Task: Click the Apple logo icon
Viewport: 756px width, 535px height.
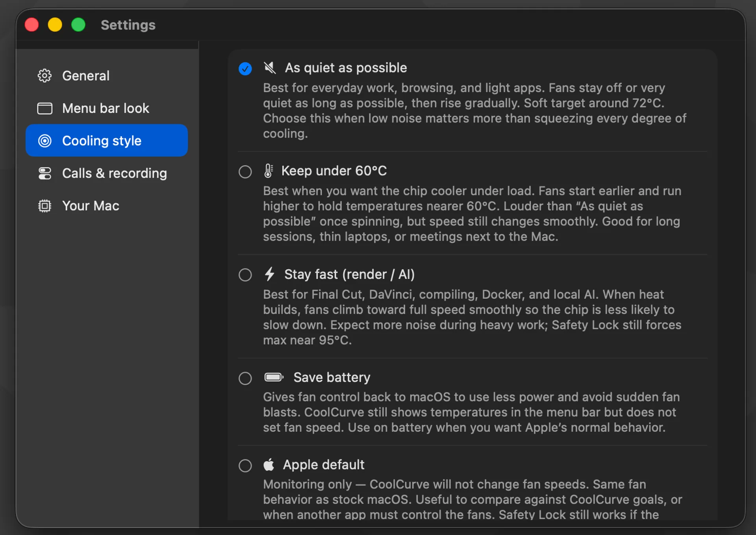Action: 269,465
